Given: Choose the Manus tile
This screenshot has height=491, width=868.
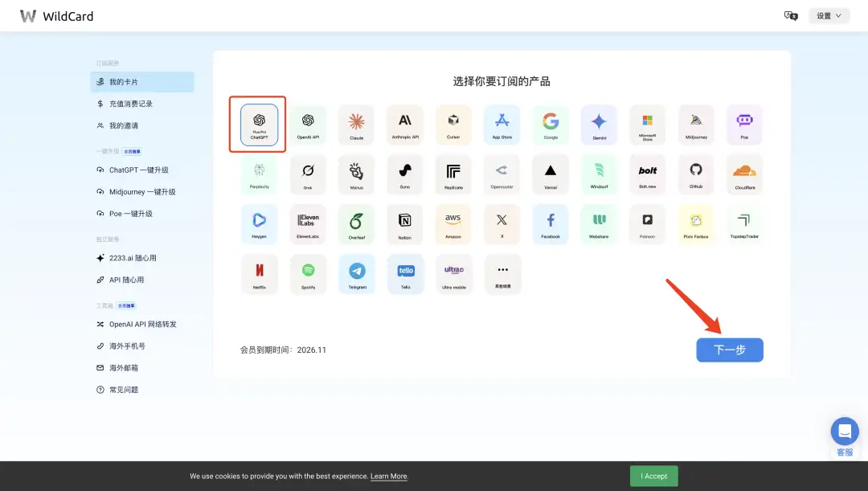Looking at the screenshot, I should (357, 174).
